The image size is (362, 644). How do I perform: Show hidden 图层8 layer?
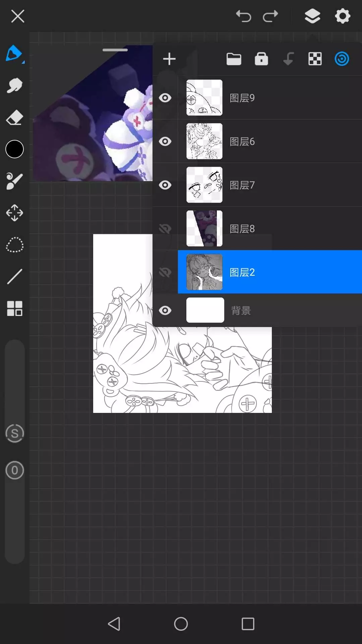tap(165, 228)
